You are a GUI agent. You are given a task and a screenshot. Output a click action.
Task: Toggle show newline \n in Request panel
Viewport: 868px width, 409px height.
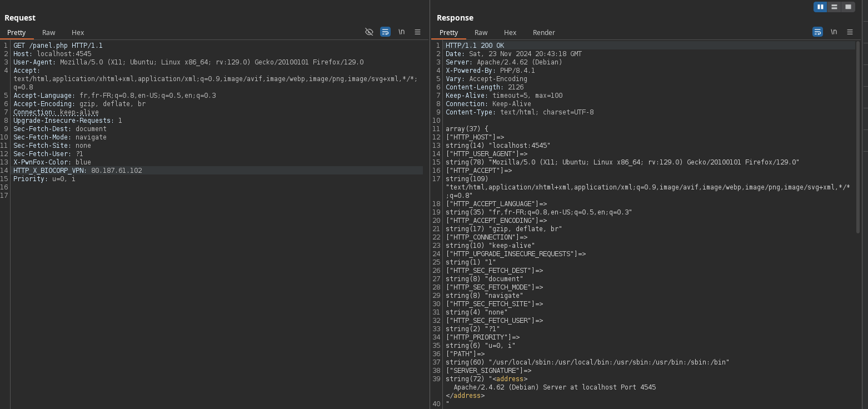(401, 32)
